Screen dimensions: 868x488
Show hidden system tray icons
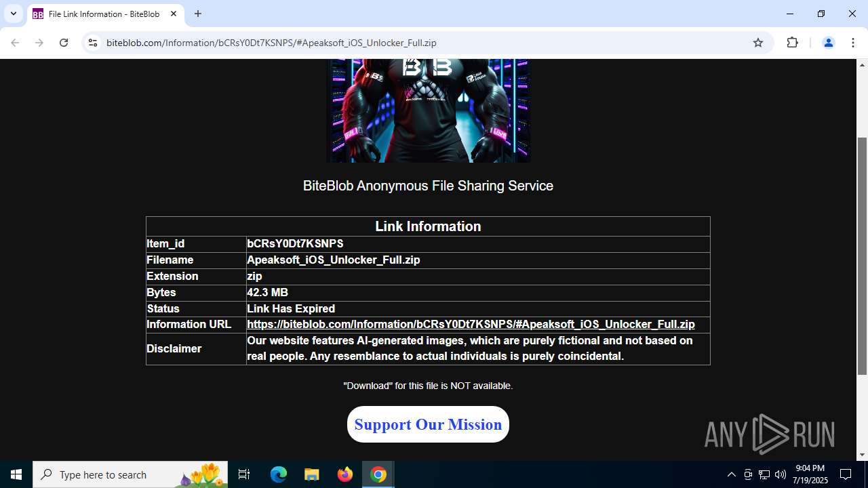pyautogui.click(x=731, y=474)
